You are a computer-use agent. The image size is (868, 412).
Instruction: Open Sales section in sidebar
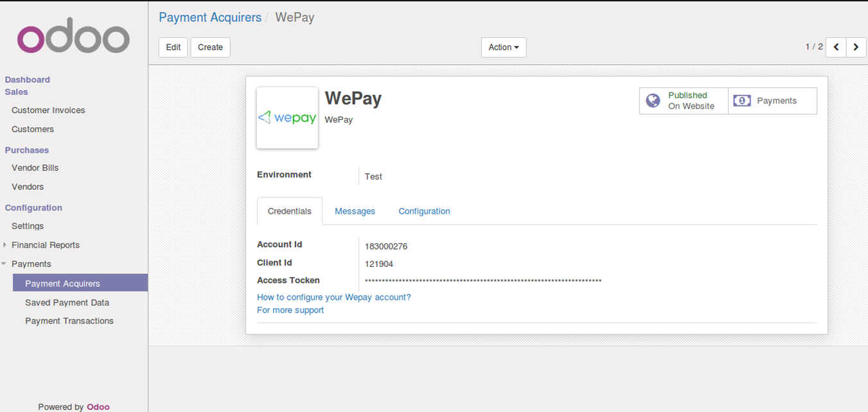click(x=17, y=92)
